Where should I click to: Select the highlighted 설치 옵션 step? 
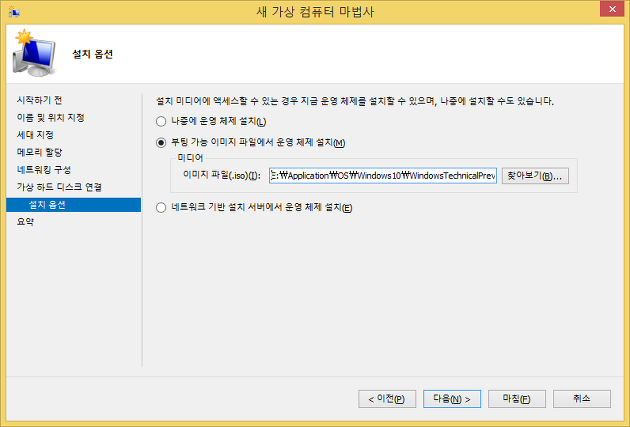tap(74, 204)
